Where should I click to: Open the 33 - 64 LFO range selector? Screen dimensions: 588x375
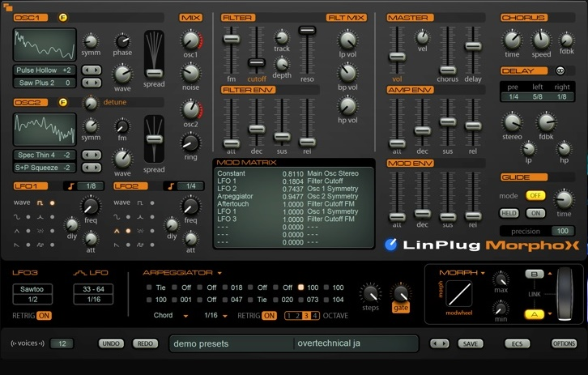pos(93,289)
